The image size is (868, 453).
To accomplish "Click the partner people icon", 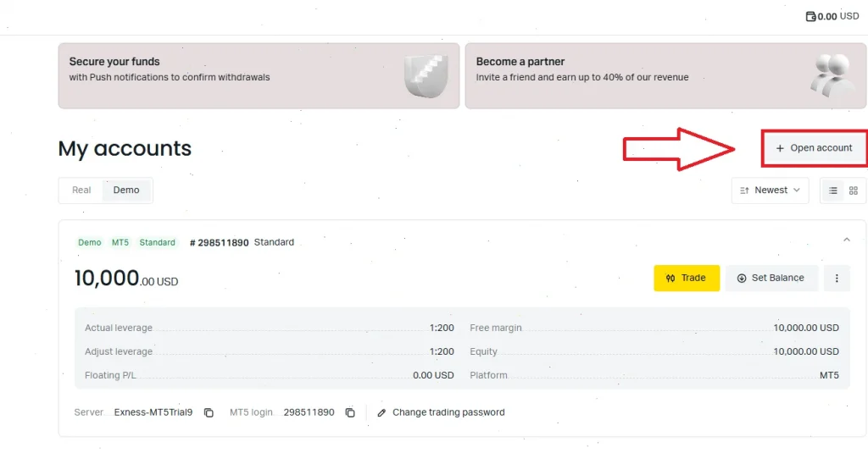I will (x=832, y=75).
